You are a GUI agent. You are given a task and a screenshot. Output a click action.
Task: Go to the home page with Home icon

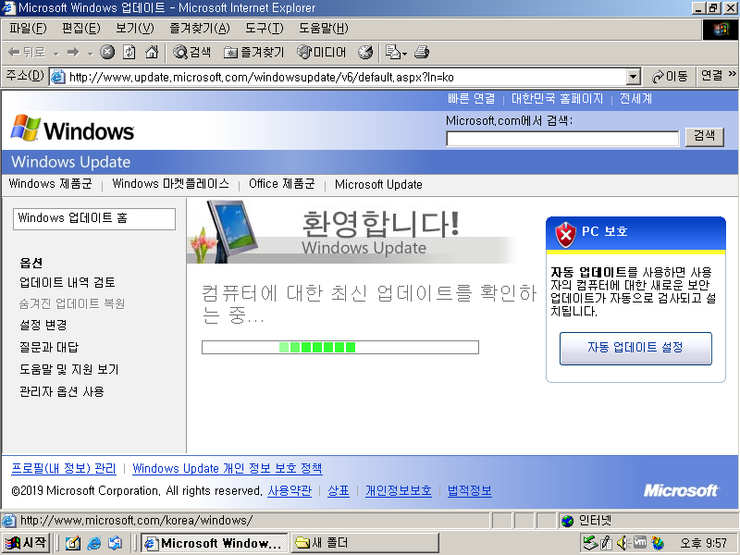[x=151, y=52]
